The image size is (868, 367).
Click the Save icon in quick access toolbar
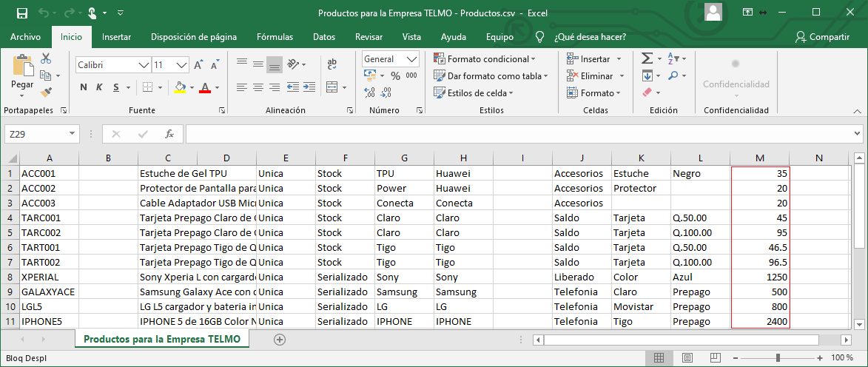(22, 12)
